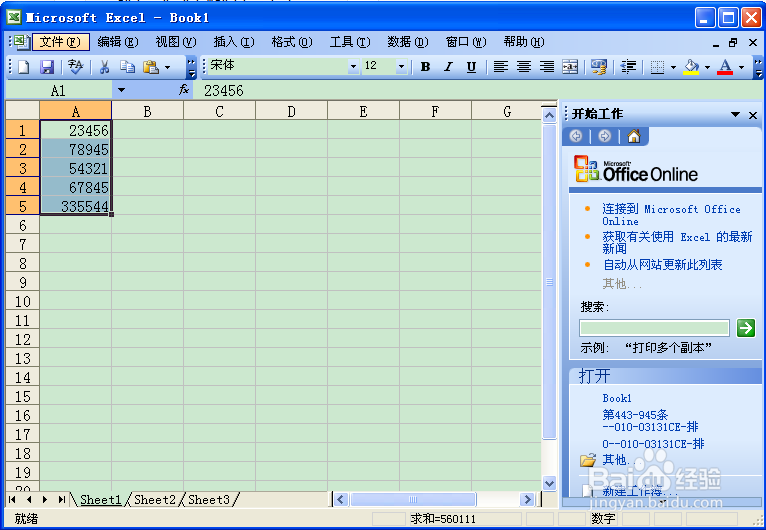Merge and center the selected cells
The height and width of the screenshot is (530, 766).
(570, 67)
